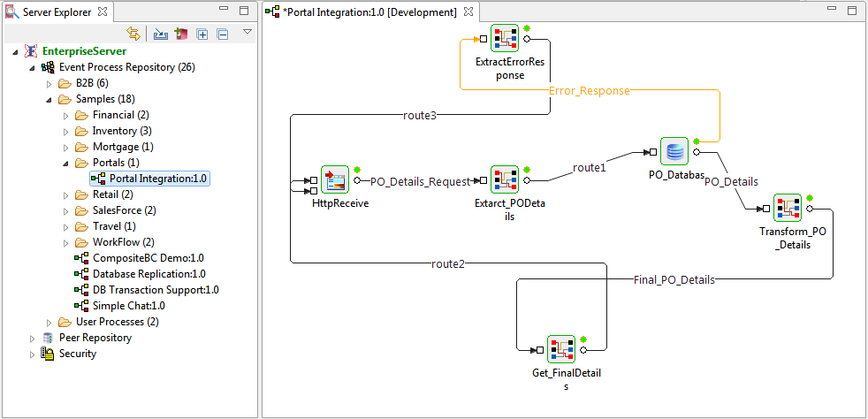This screenshot has height=419, width=868.
Task: Click the PO_Details_Request route label
Action: (420, 181)
